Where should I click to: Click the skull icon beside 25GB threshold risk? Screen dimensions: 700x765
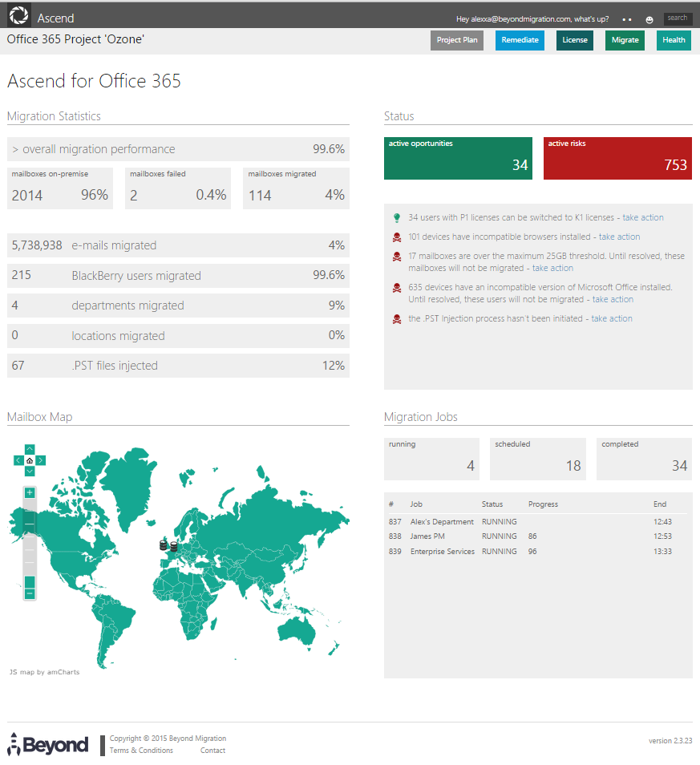(x=397, y=257)
